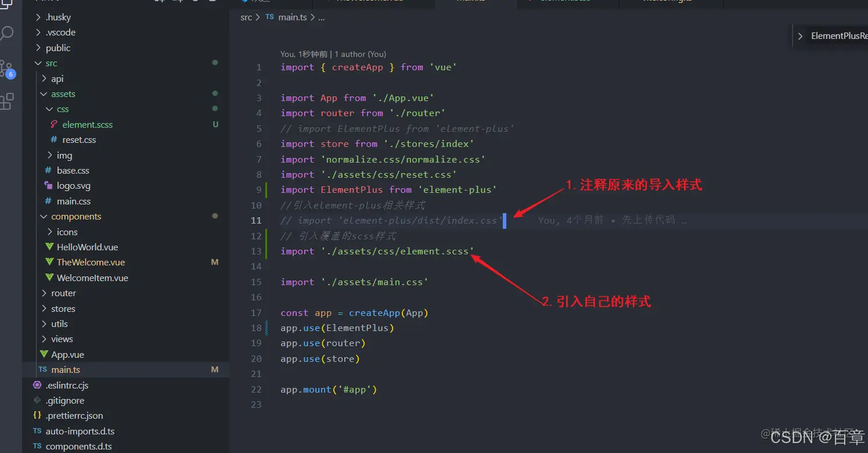This screenshot has width=868, height=453.
Task: Expand the stores folder
Action: tap(44, 309)
